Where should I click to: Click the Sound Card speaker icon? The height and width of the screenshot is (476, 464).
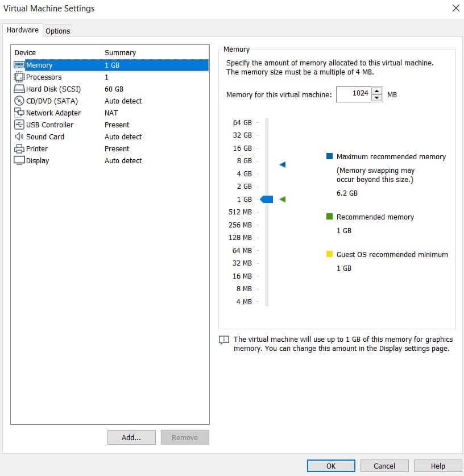19,136
